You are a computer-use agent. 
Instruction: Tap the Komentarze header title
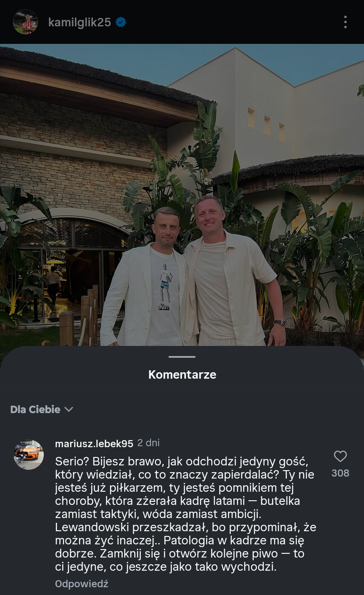click(x=182, y=375)
